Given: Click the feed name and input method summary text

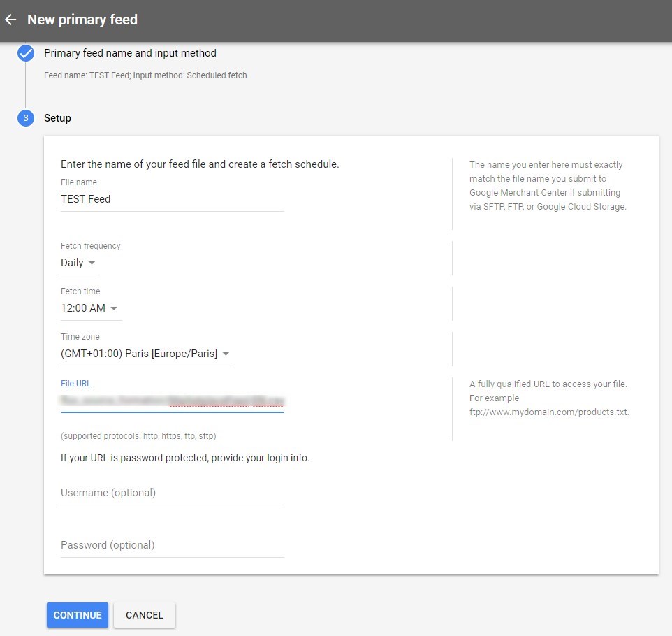Looking at the screenshot, I should click(x=145, y=75).
